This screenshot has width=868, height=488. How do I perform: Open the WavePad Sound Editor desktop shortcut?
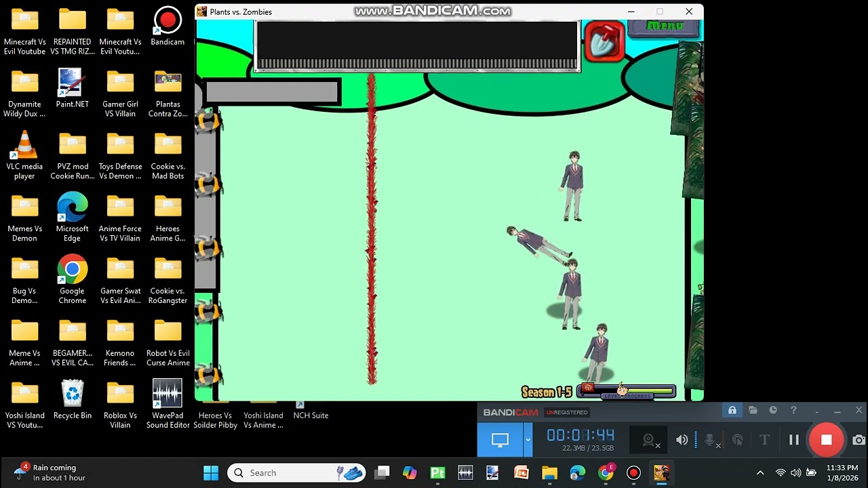tap(167, 404)
